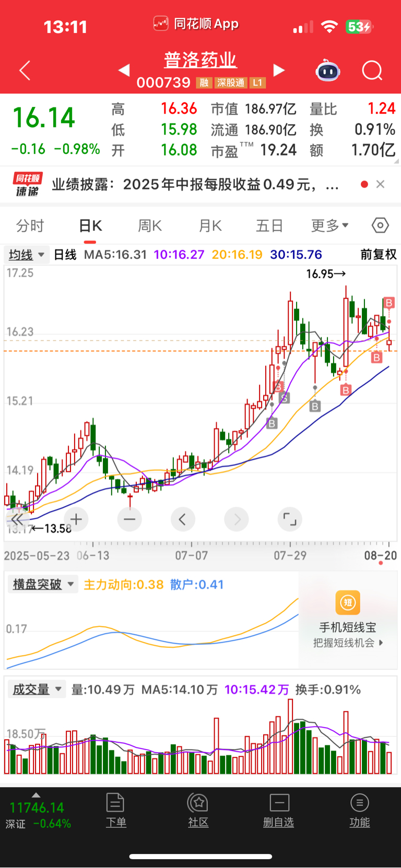Pan chart left with chevron button
Screen dimensions: 401x868
(183, 519)
